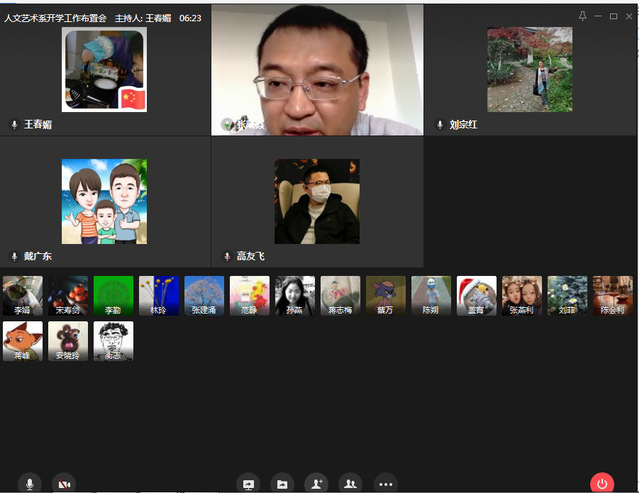The width and height of the screenshot is (639, 493).
Task: Select the speaker's main video tile
Action: pos(317,70)
